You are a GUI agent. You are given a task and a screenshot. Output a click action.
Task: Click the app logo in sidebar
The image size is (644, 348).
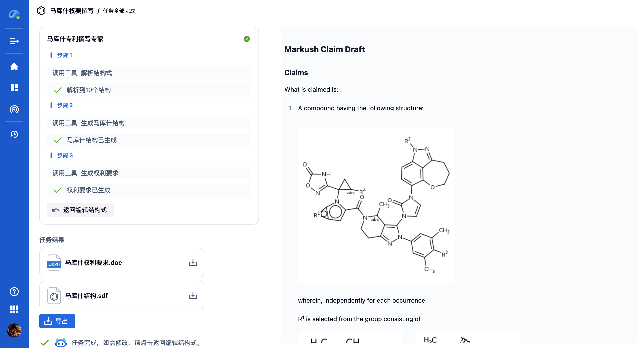(14, 14)
